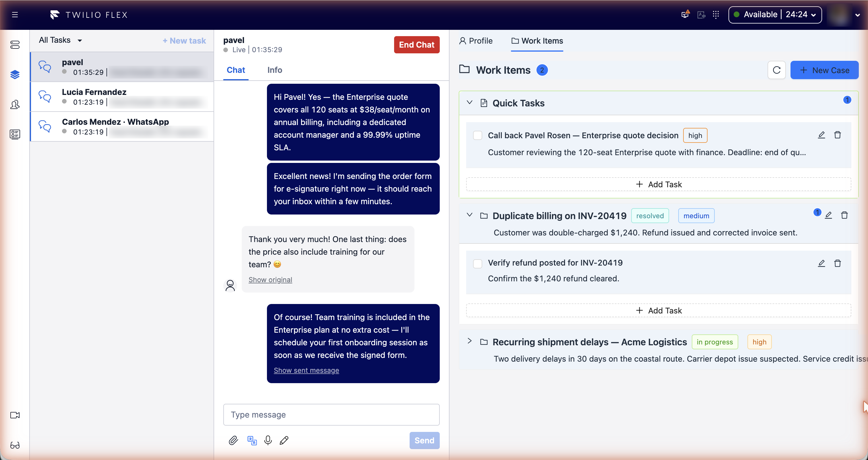The height and width of the screenshot is (460, 868).
Task: Click Add Task under Duplicate billing case
Action: pos(658,311)
